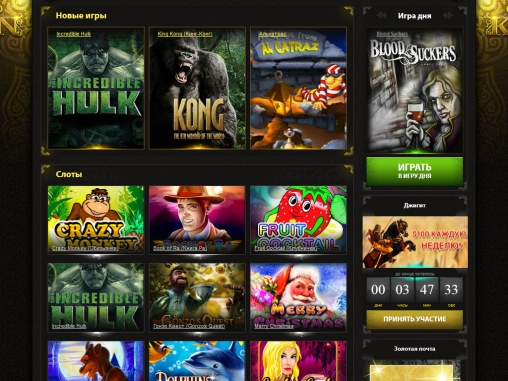Open the King Kong game tile
508x381 pixels.
pos(197,88)
